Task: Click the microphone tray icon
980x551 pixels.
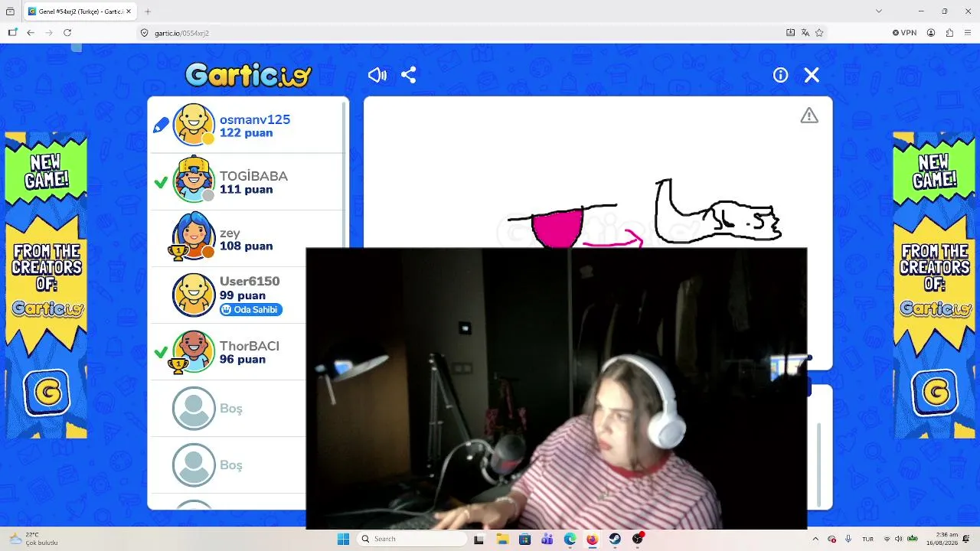Action: click(x=848, y=539)
